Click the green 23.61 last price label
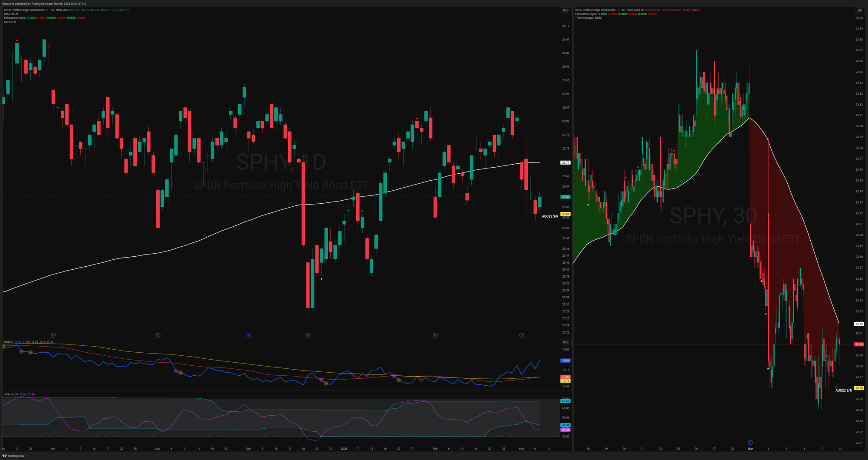 [x=566, y=197]
